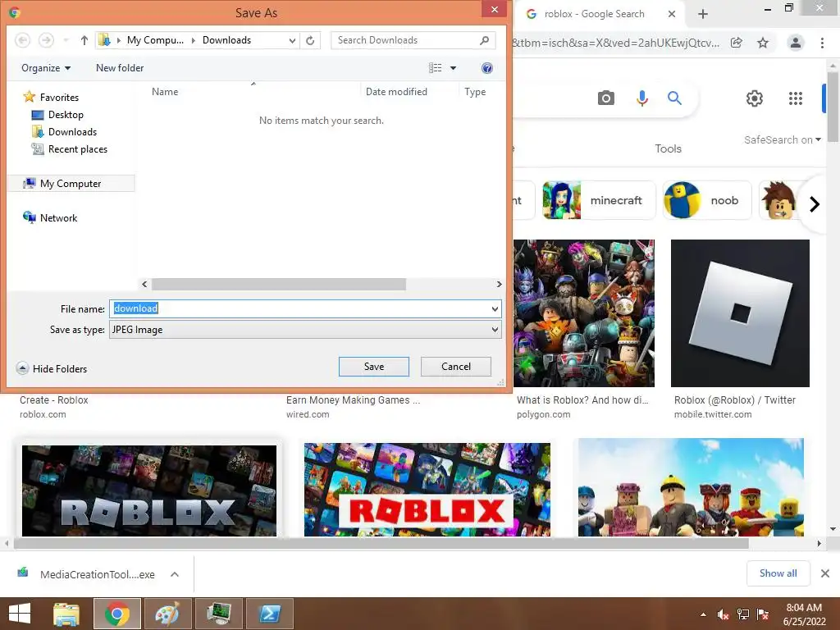Screen dimensions: 840x630
Task: Click Downloads breadcrumb in address bar
Action: (226, 40)
